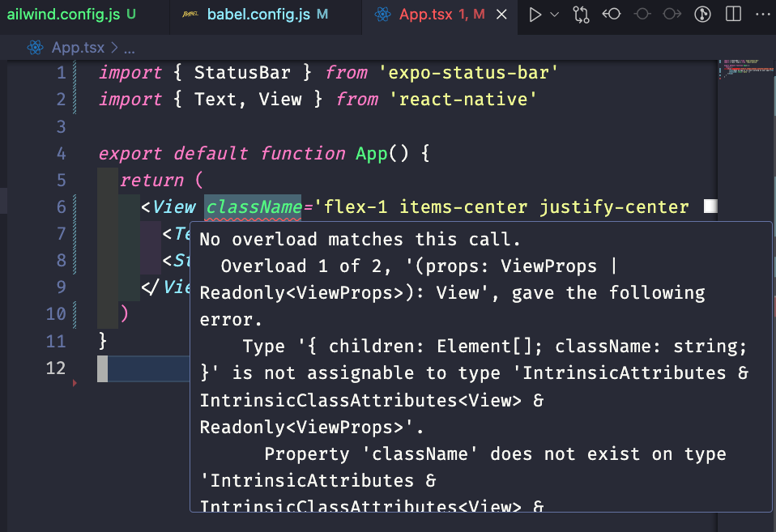
Task: Go to next change arrow icon
Action: 672,15
